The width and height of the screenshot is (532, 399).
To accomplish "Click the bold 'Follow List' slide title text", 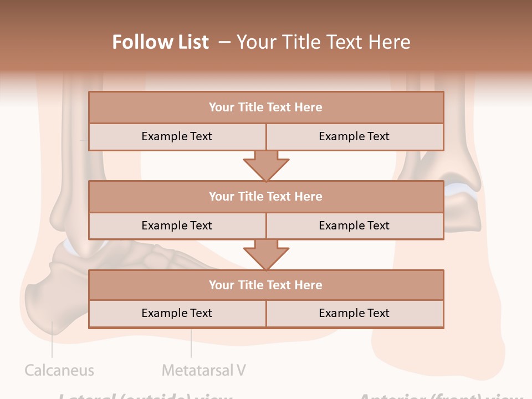I will tap(161, 42).
